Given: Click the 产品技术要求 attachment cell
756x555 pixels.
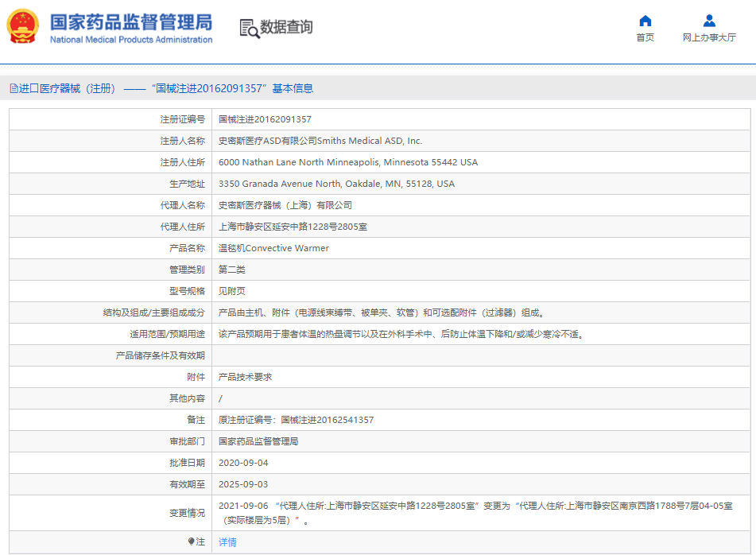Looking at the screenshot, I should pyautogui.click(x=245, y=377).
